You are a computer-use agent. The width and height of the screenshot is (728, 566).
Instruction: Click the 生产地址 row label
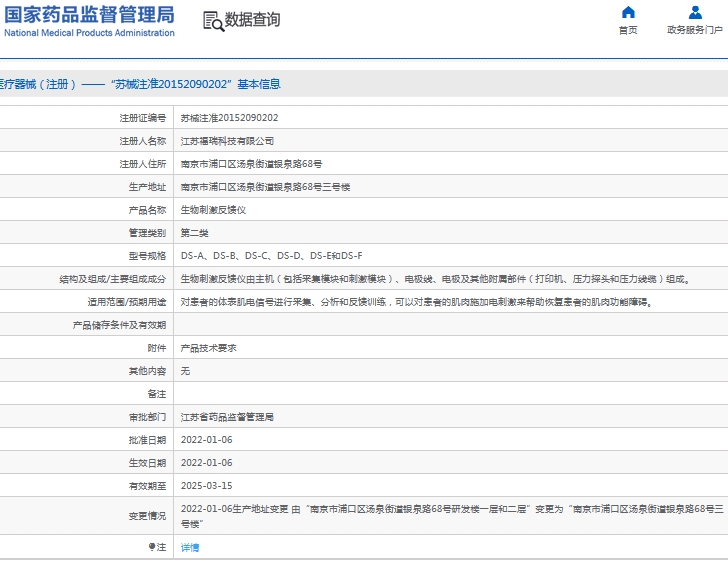[147, 187]
